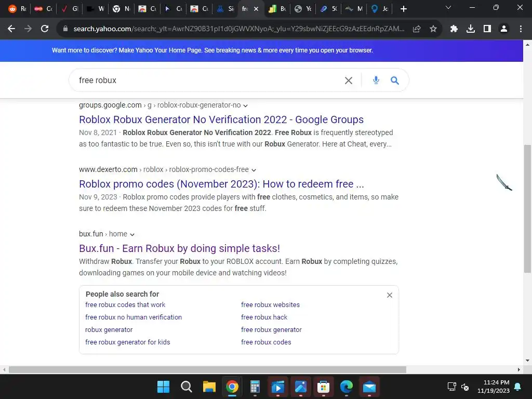The image size is (532, 399).
Task: Reload the current page
Action: coord(45,29)
